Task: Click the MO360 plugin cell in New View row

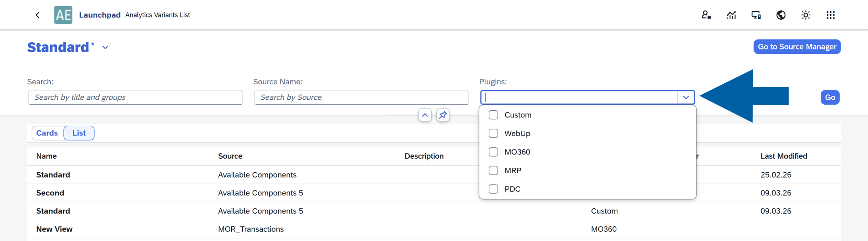Action: pyautogui.click(x=604, y=229)
